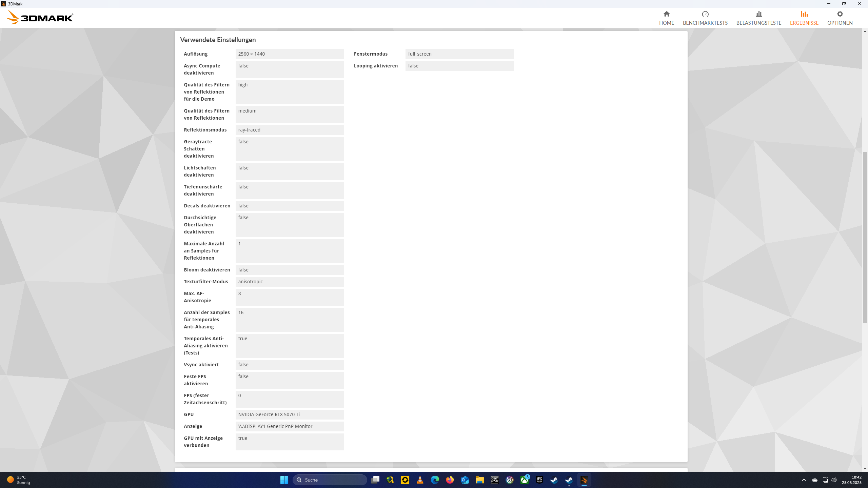This screenshot has height=488, width=868.
Task: Open Firefox from the taskbar
Action: [x=450, y=480]
